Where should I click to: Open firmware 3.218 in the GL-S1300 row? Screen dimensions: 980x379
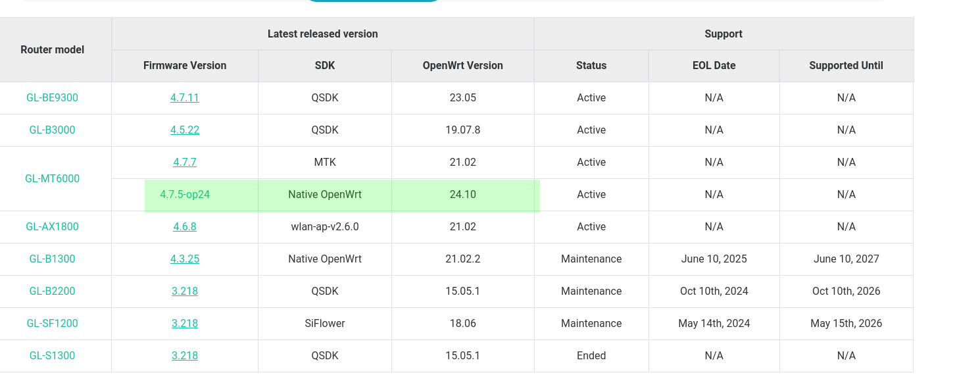185,356
